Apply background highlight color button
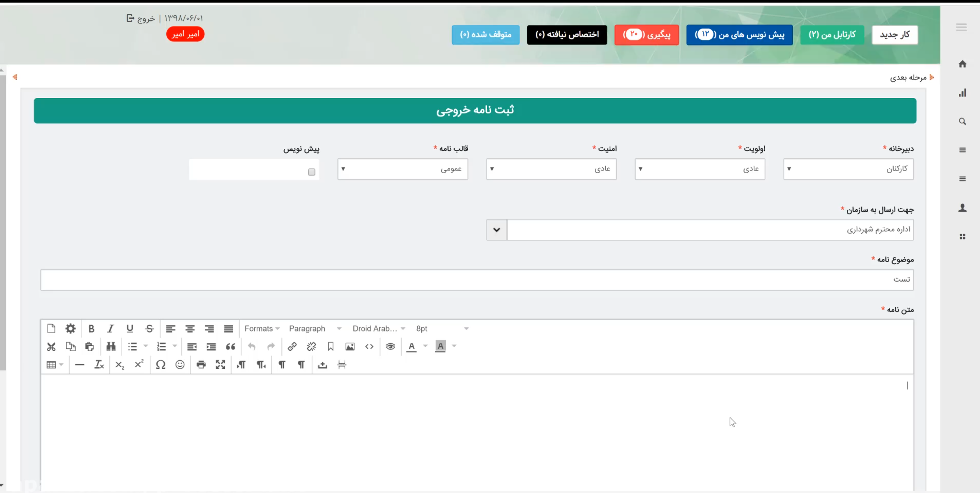 pos(440,346)
